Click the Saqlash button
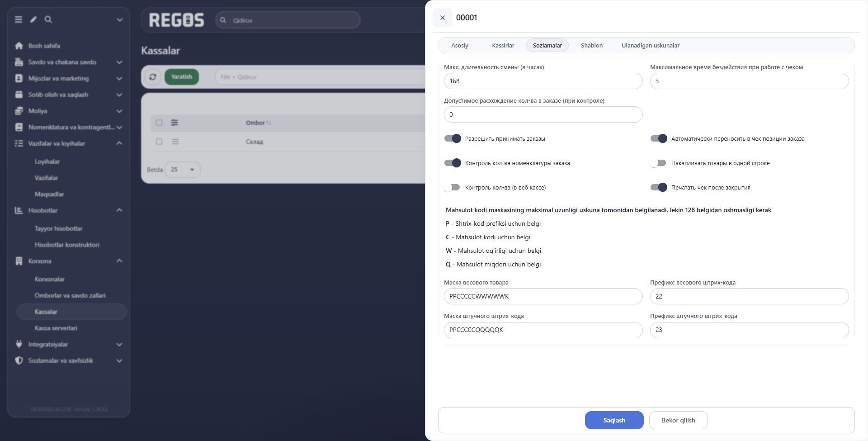 point(614,420)
